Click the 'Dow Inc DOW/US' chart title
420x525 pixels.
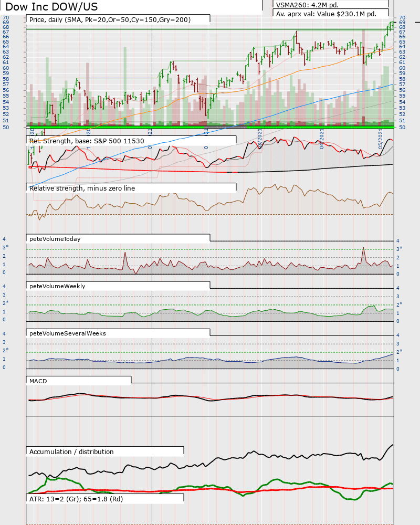coord(51,7)
